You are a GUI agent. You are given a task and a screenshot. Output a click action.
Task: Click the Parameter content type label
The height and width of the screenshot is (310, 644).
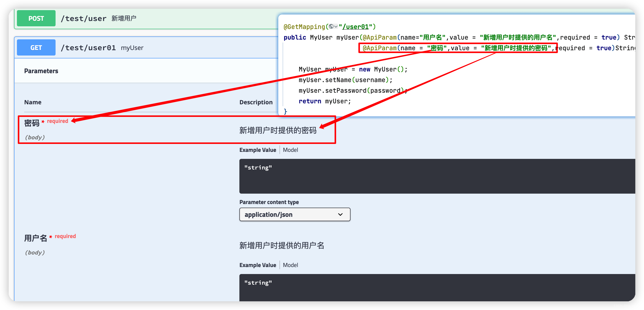click(x=269, y=202)
